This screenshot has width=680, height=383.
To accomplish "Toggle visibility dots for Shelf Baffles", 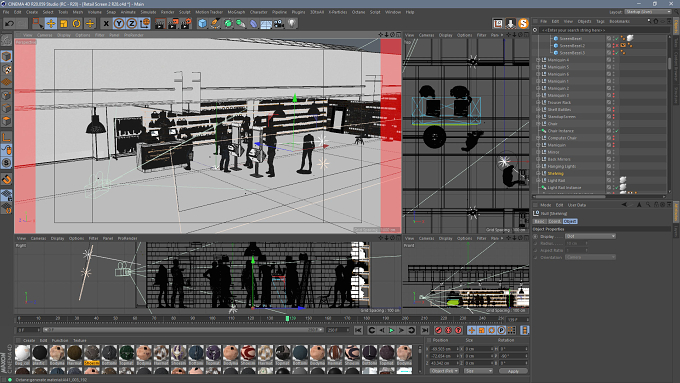I will [x=613, y=110].
